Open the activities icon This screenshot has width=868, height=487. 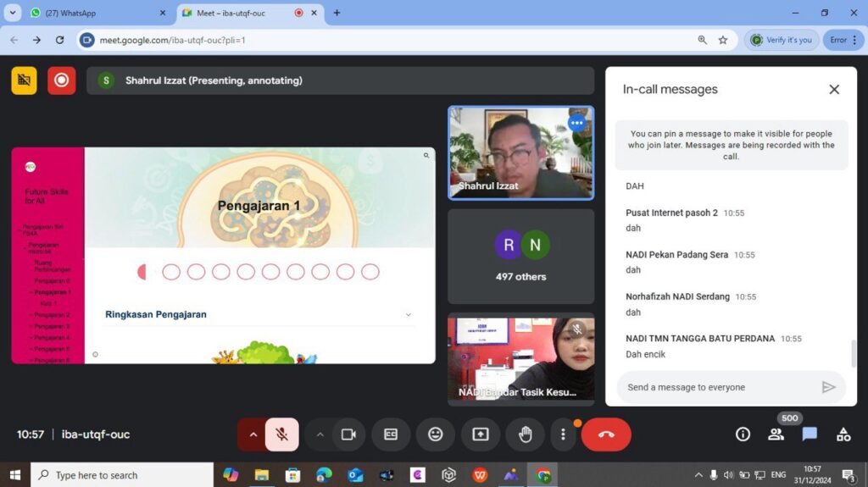[x=843, y=434]
